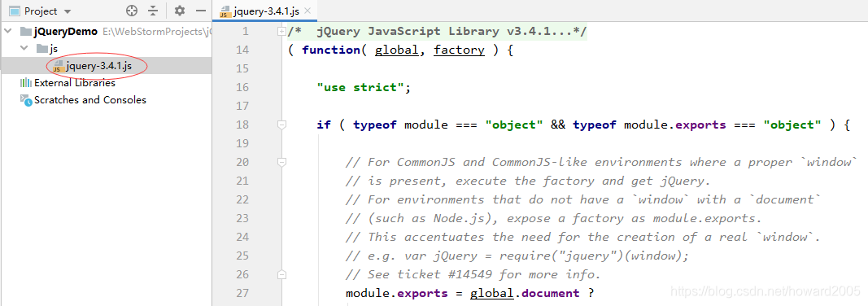Close the jquery-3.4.1.js editor tab
Screen dimensions: 868x306
[308, 11]
